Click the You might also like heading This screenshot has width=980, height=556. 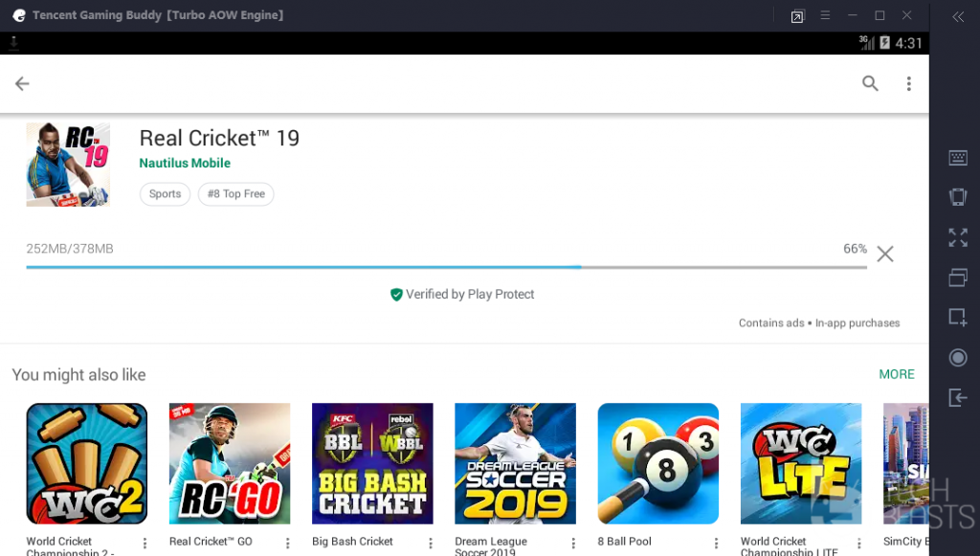point(78,375)
